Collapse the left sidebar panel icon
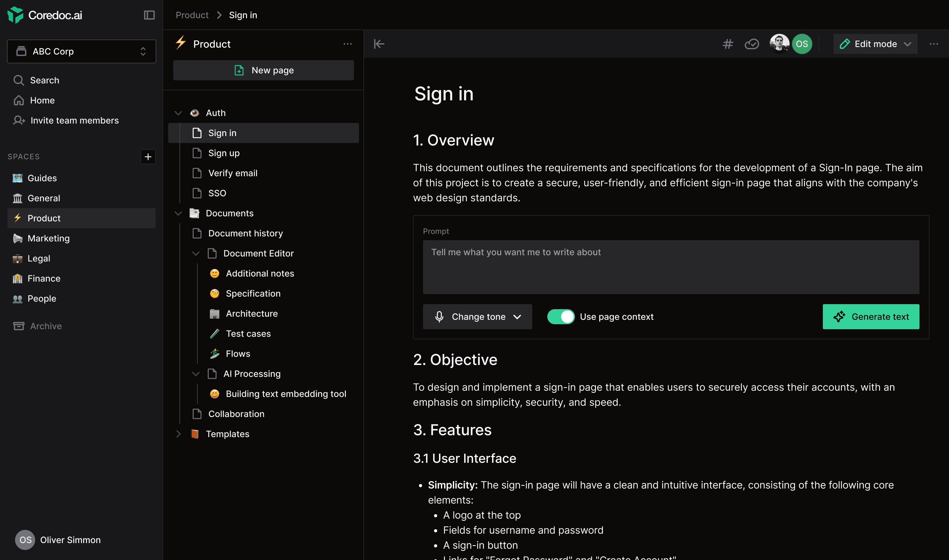949x560 pixels. click(149, 15)
